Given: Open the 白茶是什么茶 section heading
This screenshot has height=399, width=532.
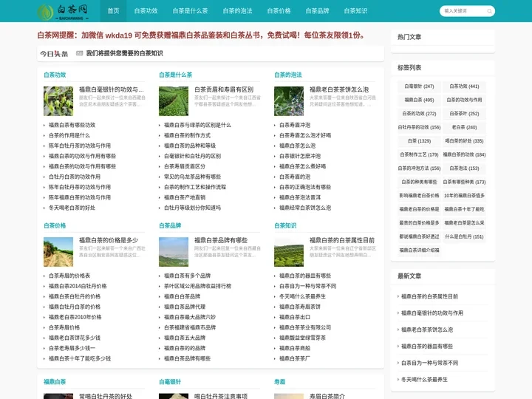Looking at the screenshot, I should pyautogui.click(x=175, y=75).
